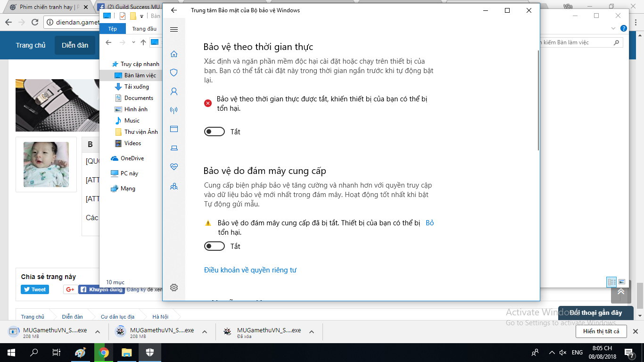Go back with Defender back arrow

coord(174,10)
